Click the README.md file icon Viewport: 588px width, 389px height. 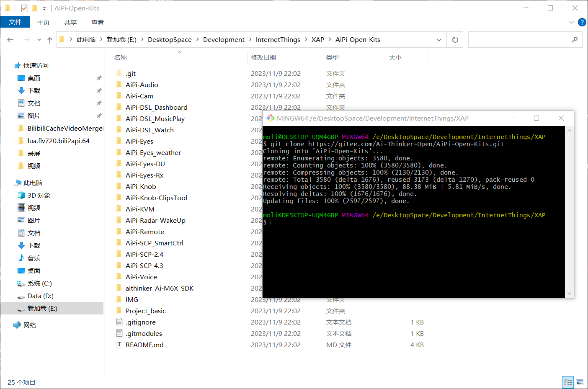click(x=119, y=345)
